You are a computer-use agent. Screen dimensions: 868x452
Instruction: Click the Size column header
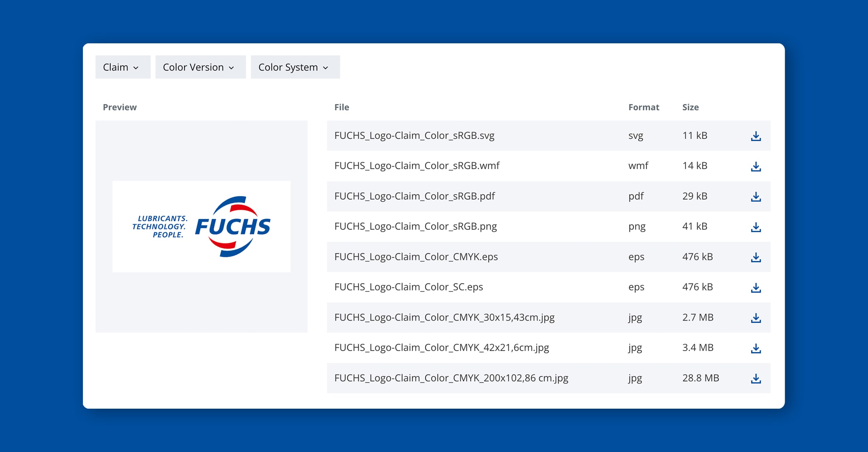(691, 107)
